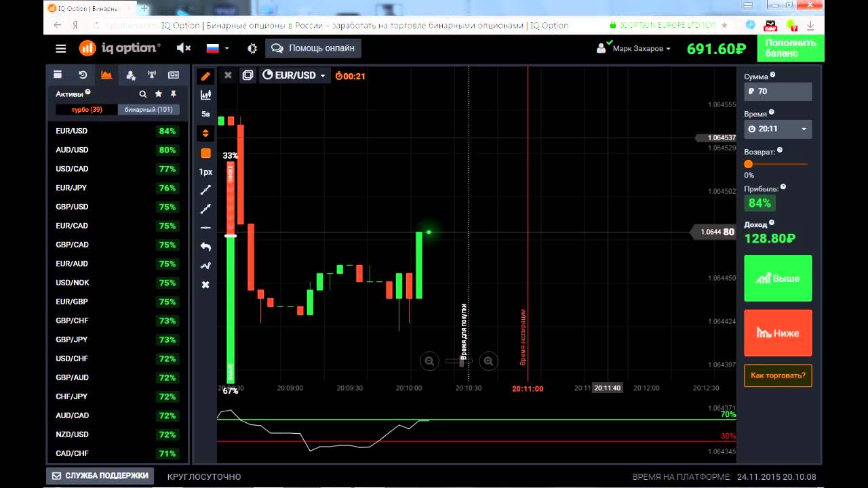Click the Пополнить баланс button

pyautogui.click(x=790, y=49)
